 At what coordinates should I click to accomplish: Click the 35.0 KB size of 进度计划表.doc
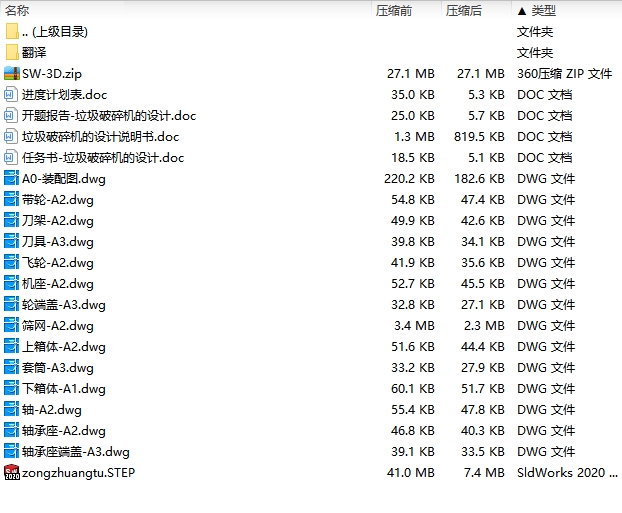click(413, 95)
